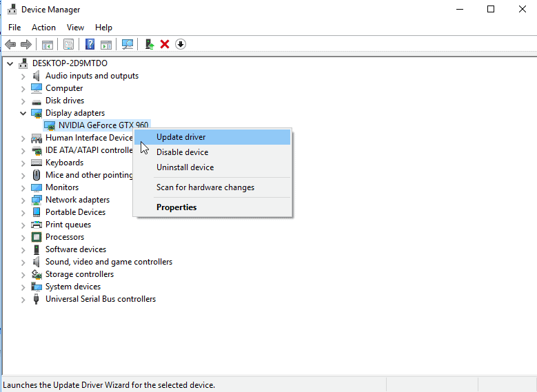Select the Portable Devices label

tap(75, 212)
